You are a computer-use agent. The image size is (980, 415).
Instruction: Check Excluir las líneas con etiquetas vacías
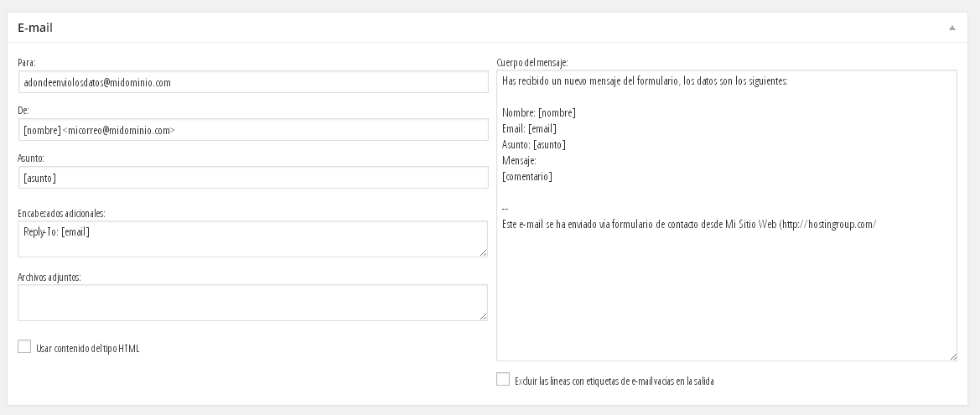point(503,380)
